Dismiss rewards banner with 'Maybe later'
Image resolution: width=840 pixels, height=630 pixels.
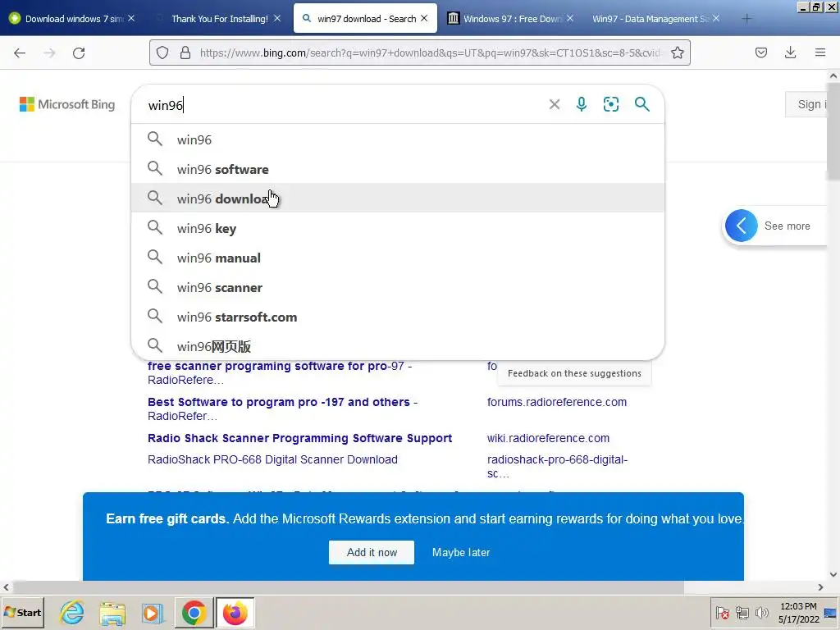461,552
